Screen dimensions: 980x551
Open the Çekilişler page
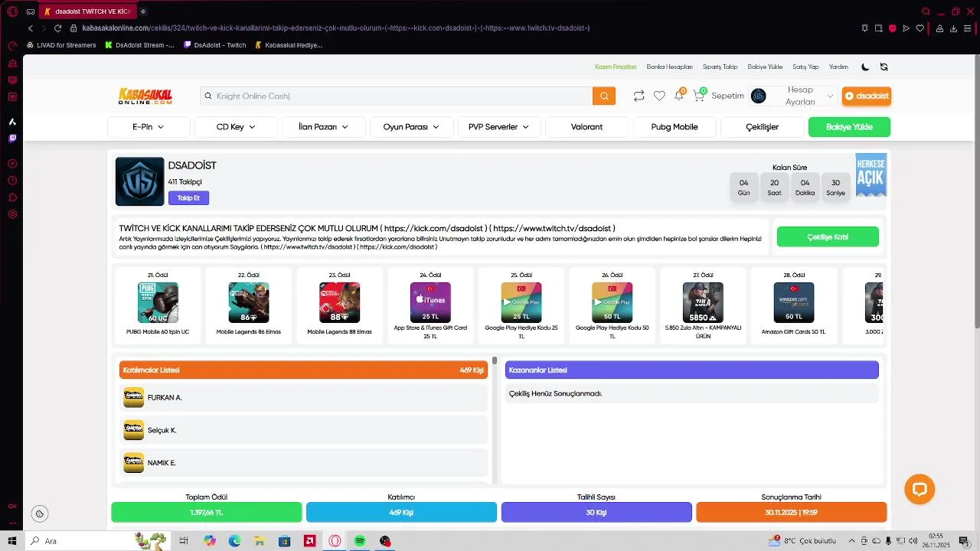click(762, 127)
